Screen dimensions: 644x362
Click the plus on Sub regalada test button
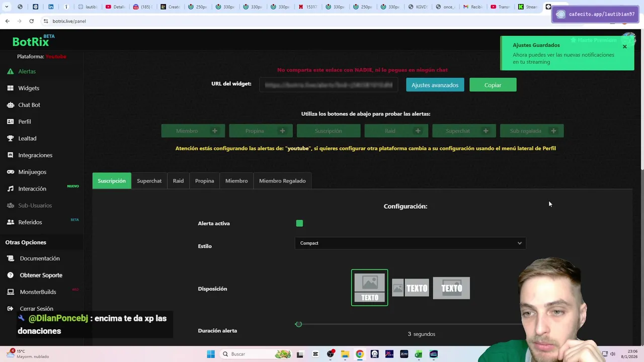(553, 131)
